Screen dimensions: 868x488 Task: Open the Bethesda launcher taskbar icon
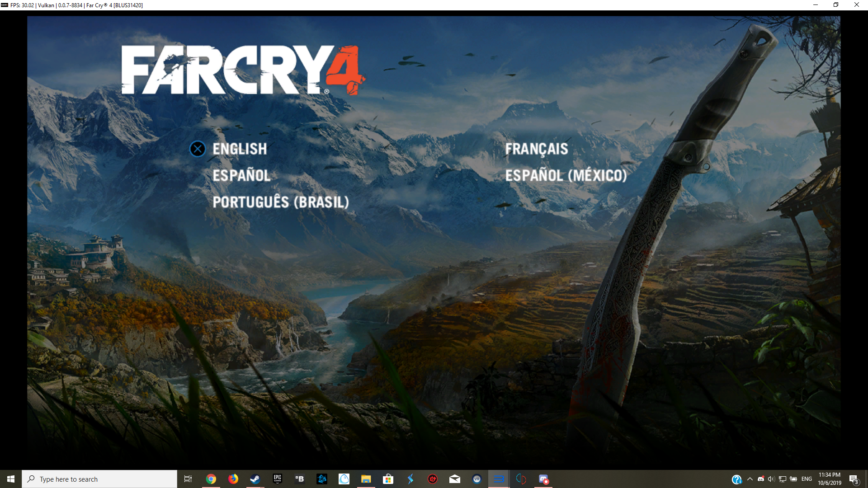coord(299,479)
